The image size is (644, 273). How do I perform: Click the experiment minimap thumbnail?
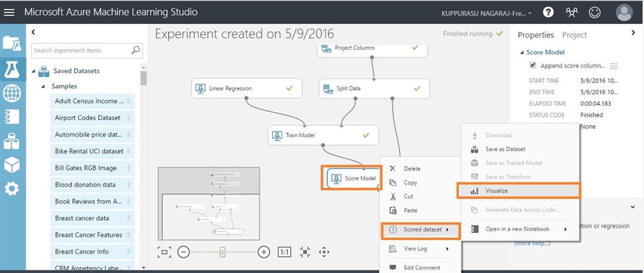pos(209,203)
